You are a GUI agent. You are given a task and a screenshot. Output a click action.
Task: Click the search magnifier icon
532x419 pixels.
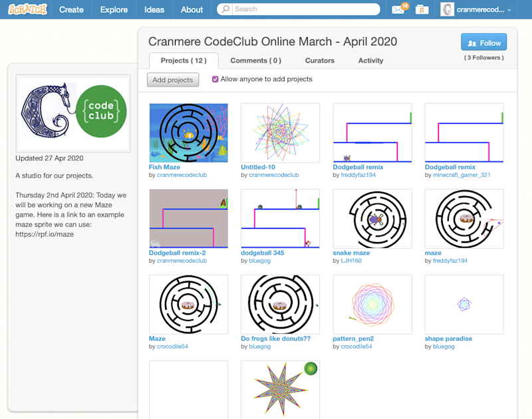[225, 9]
